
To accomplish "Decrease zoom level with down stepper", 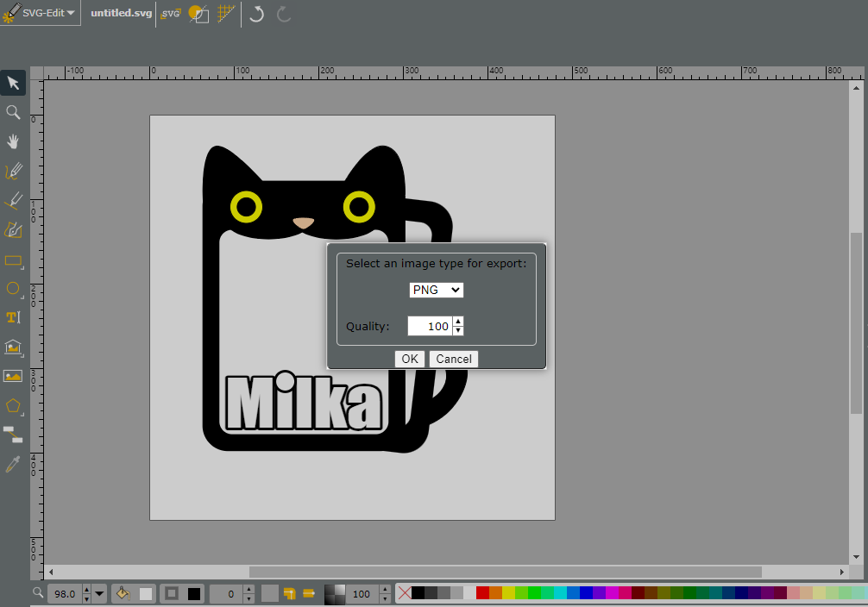I will 86,598.
